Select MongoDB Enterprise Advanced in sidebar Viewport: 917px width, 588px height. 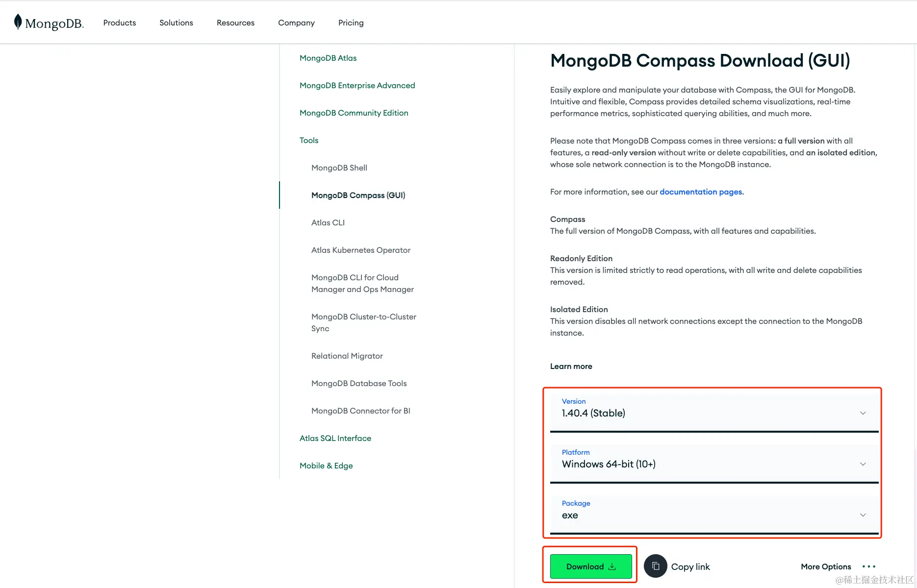[357, 85]
